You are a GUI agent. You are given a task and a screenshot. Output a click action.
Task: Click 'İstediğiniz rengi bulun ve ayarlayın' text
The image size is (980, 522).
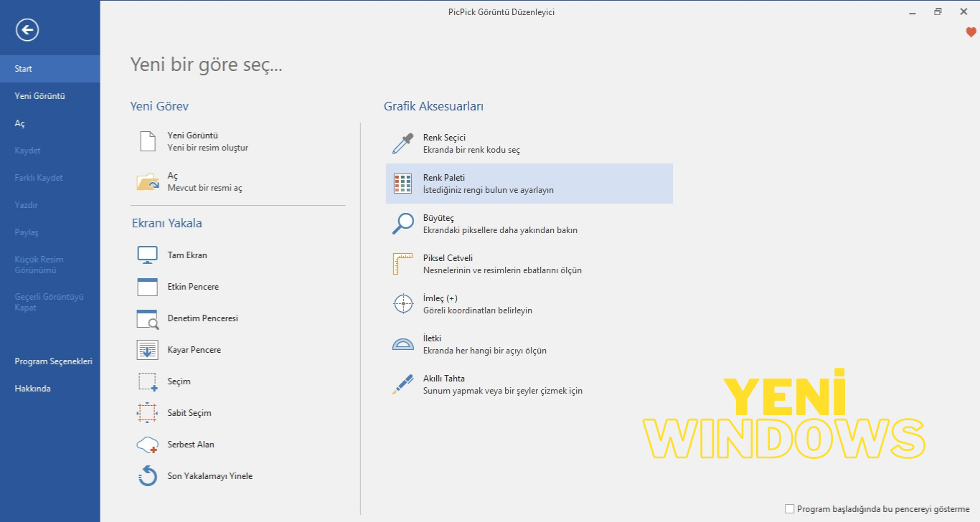pyautogui.click(x=489, y=191)
